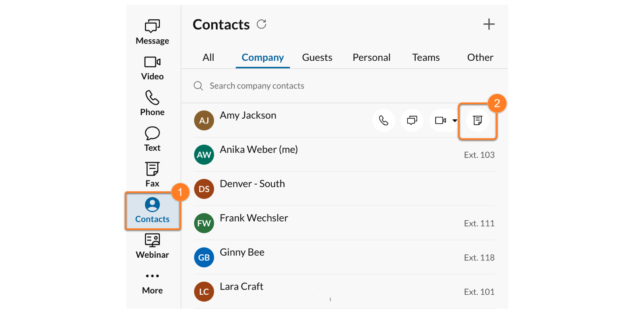
Task: Open the Contacts section in sidebar
Action: (x=153, y=211)
